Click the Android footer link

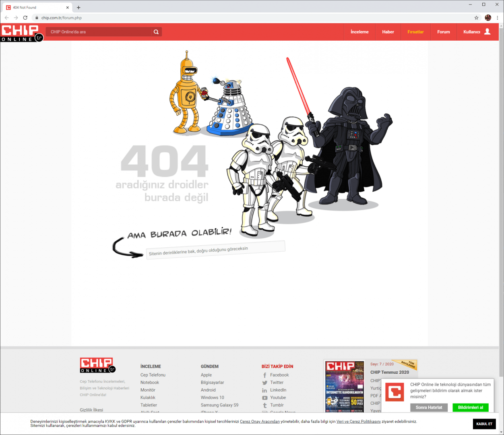(x=208, y=390)
